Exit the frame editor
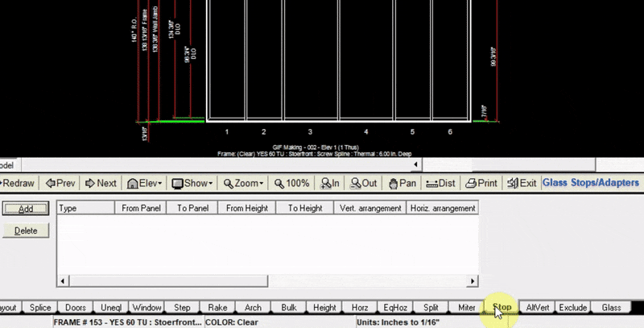The height and width of the screenshot is (328, 644). point(522,183)
